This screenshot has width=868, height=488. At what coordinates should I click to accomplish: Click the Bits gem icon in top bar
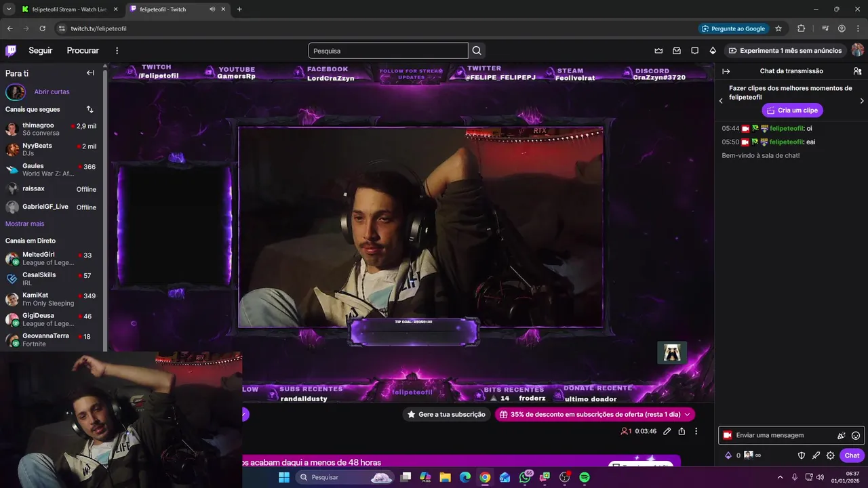[x=713, y=51]
